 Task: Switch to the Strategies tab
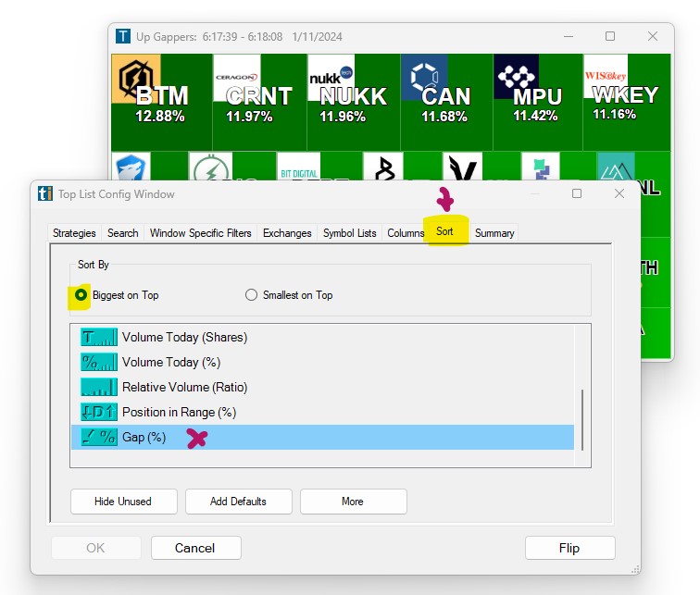(74, 233)
